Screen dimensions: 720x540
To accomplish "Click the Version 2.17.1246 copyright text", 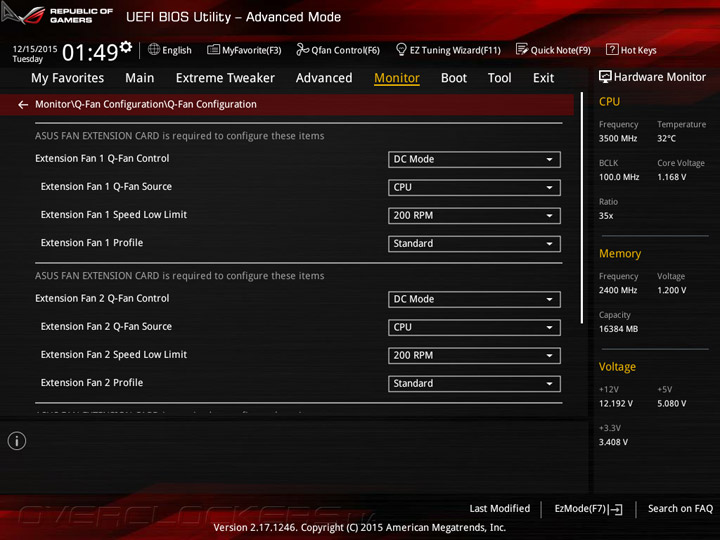I will (360, 528).
